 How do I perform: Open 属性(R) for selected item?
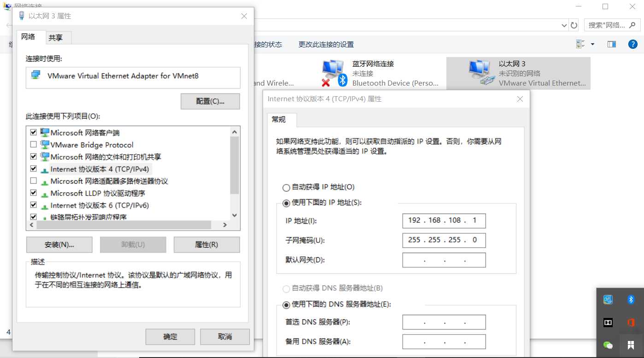pos(206,245)
